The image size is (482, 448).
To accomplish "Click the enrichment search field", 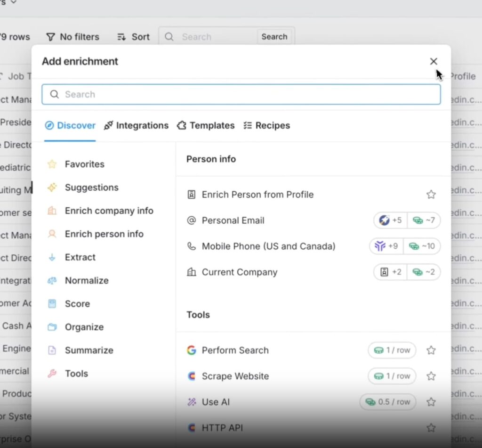I will click(x=241, y=94).
